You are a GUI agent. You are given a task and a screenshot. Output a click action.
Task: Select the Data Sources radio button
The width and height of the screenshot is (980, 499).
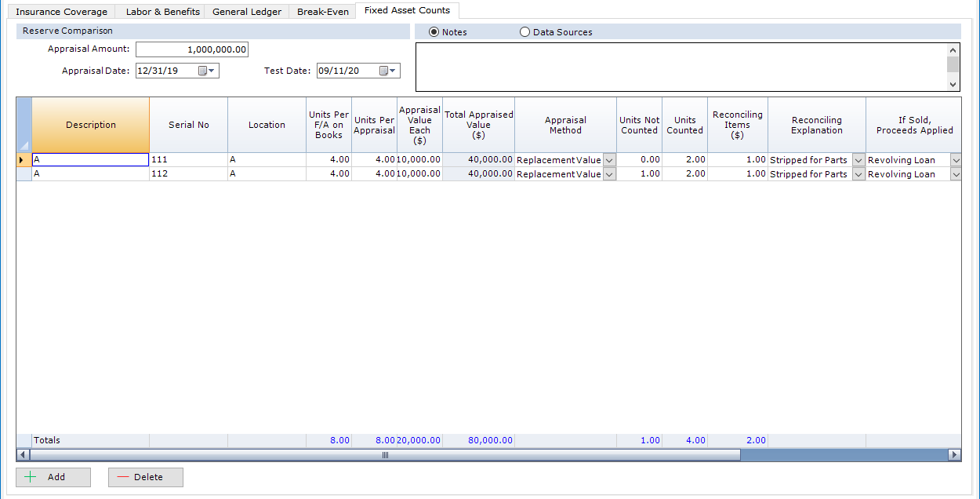524,32
